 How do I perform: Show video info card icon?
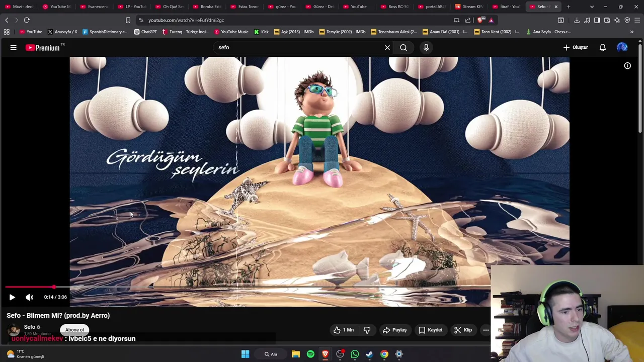pyautogui.click(x=627, y=66)
